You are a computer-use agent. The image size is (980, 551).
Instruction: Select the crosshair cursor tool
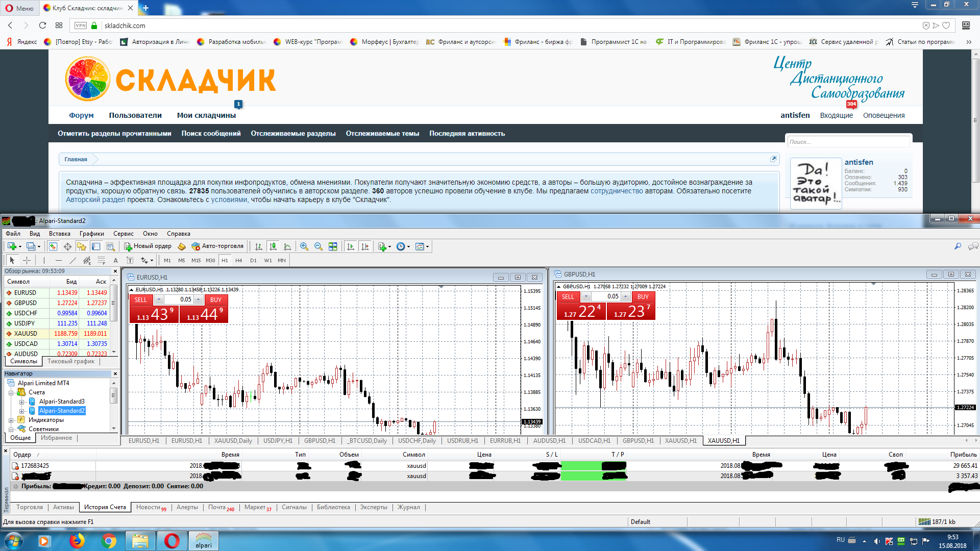27,260
